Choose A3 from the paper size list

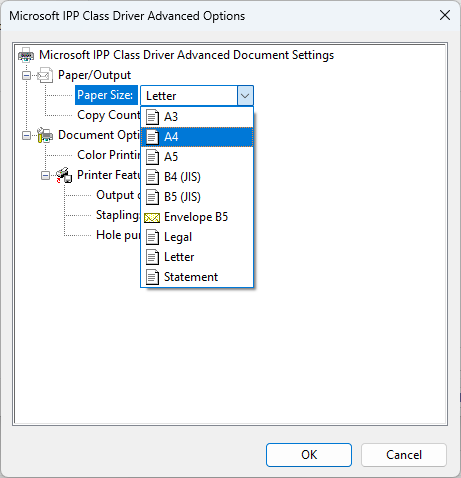tap(197, 117)
